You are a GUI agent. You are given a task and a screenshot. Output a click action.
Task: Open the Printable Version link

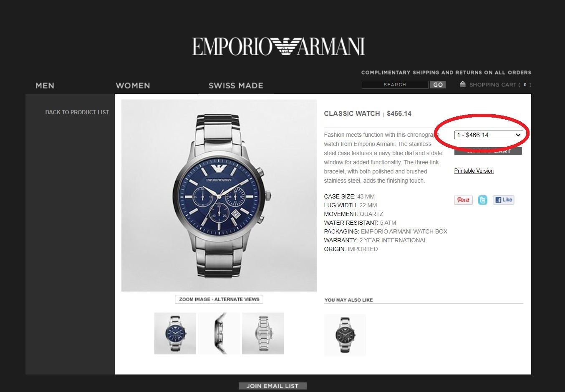click(x=474, y=171)
